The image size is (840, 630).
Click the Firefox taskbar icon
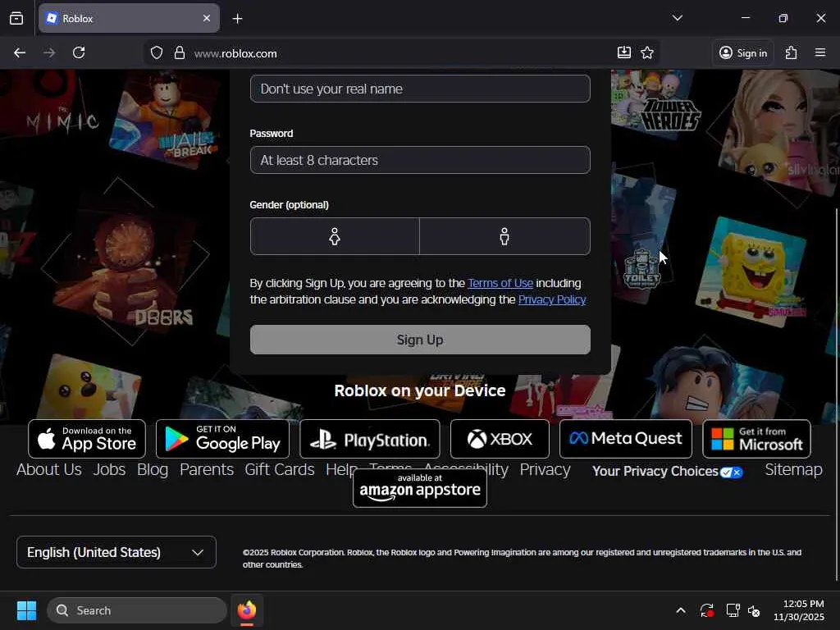[247, 610]
